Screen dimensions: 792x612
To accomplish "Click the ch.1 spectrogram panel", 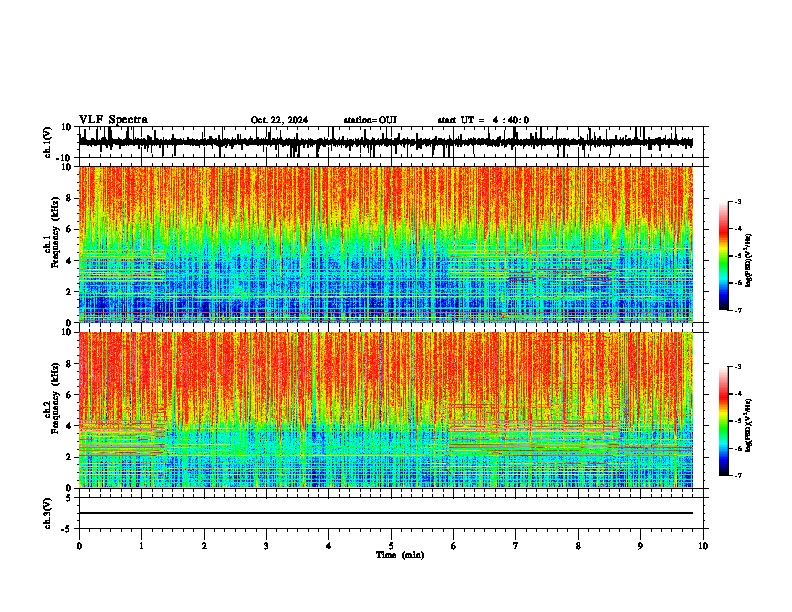I will [385, 244].
